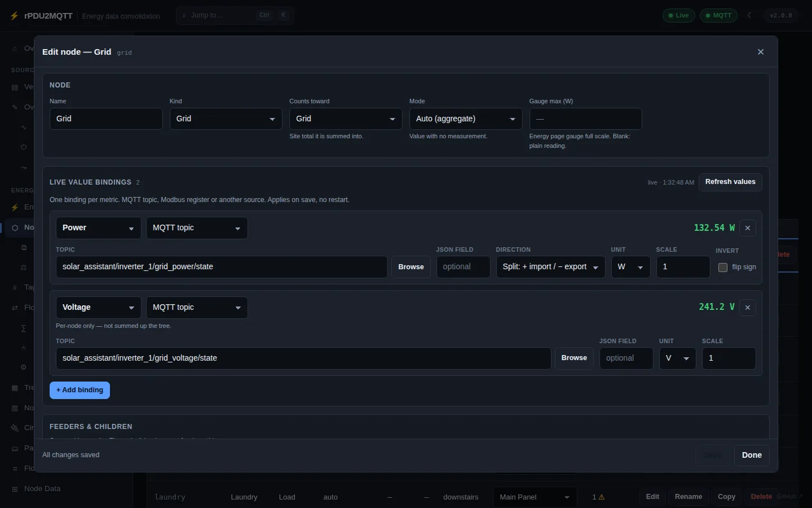
Task: Open the Voltage binding MQTT topic source dropdown
Action: (x=197, y=308)
